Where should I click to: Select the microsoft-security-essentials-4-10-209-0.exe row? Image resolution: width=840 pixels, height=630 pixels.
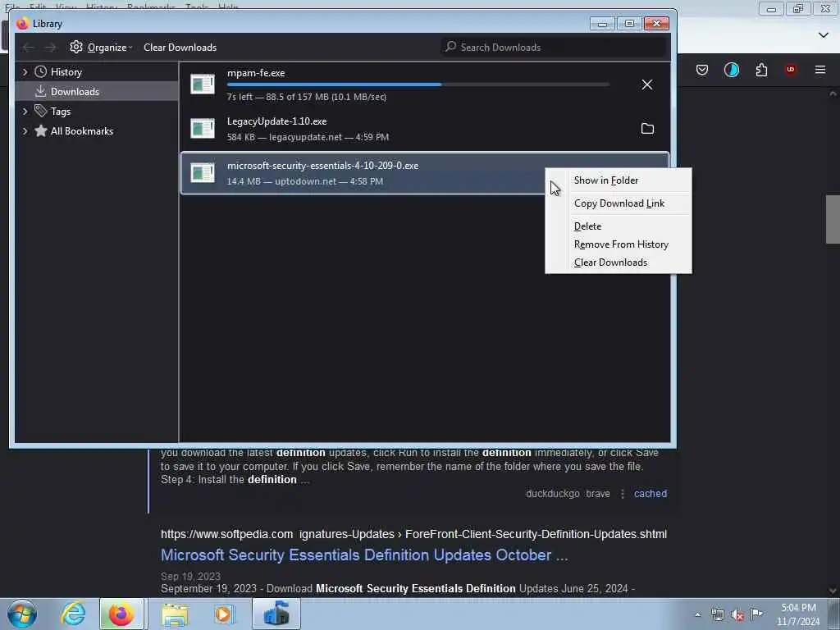coord(425,173)
